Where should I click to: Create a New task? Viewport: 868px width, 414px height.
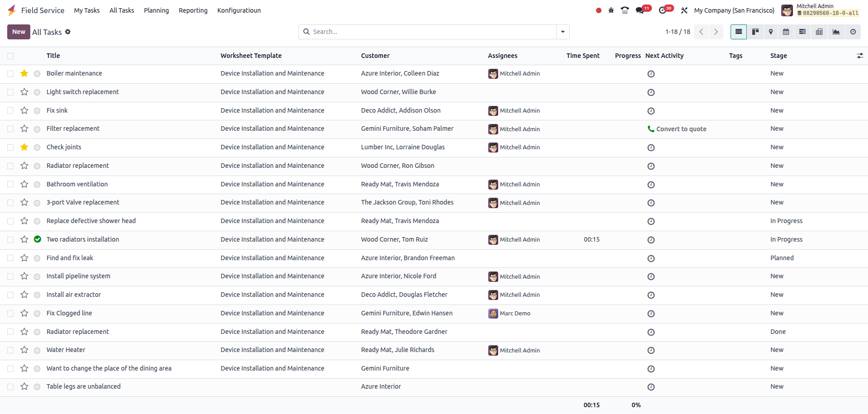(19, 32)
